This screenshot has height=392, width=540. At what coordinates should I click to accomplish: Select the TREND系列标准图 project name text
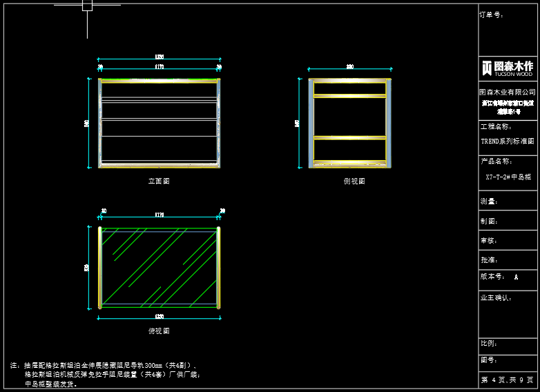click(508, 141)
